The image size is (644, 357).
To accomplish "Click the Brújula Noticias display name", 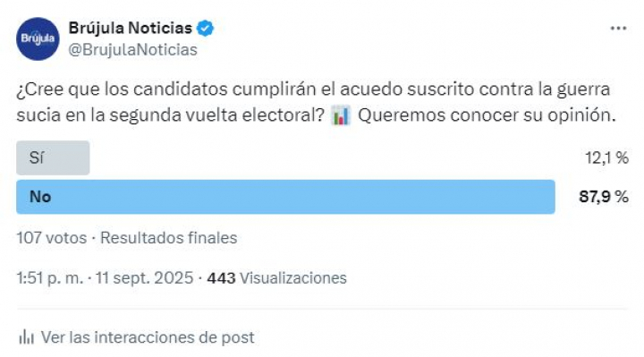I will pos(131,28).
